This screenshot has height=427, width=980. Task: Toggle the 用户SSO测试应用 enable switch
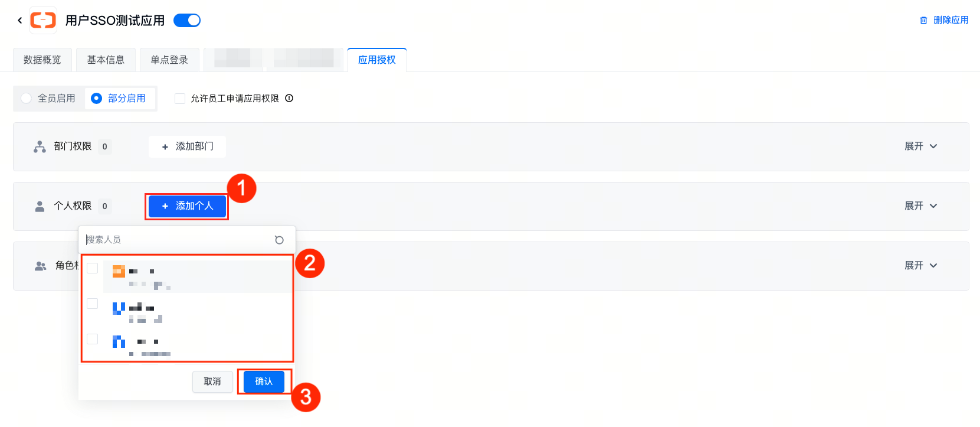click(x=187, y=21)
